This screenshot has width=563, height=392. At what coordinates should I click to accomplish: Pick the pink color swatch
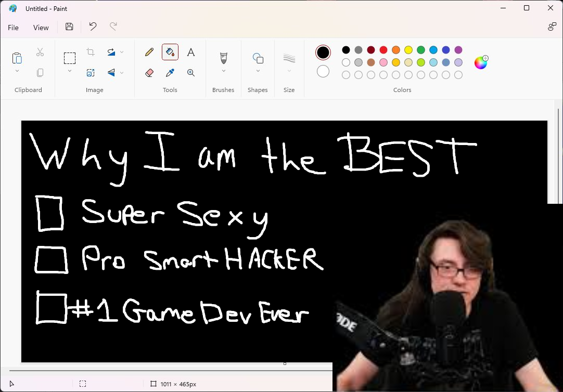(383, 62)
